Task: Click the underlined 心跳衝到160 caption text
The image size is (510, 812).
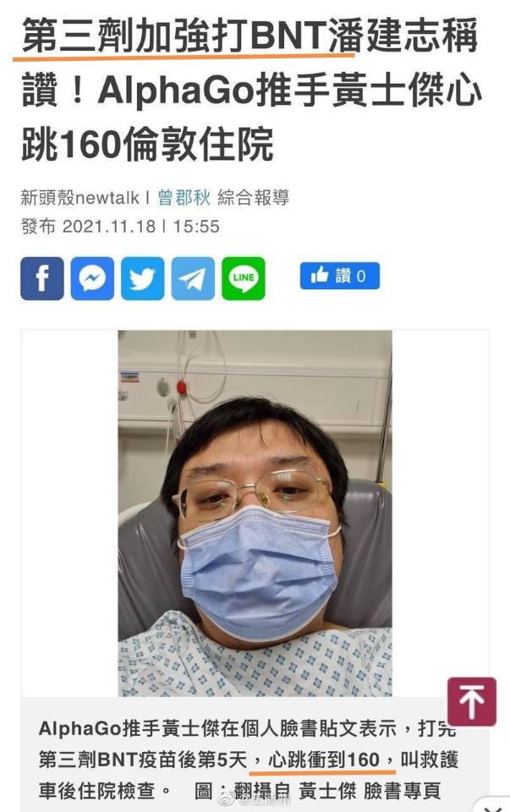Action: 324,760
